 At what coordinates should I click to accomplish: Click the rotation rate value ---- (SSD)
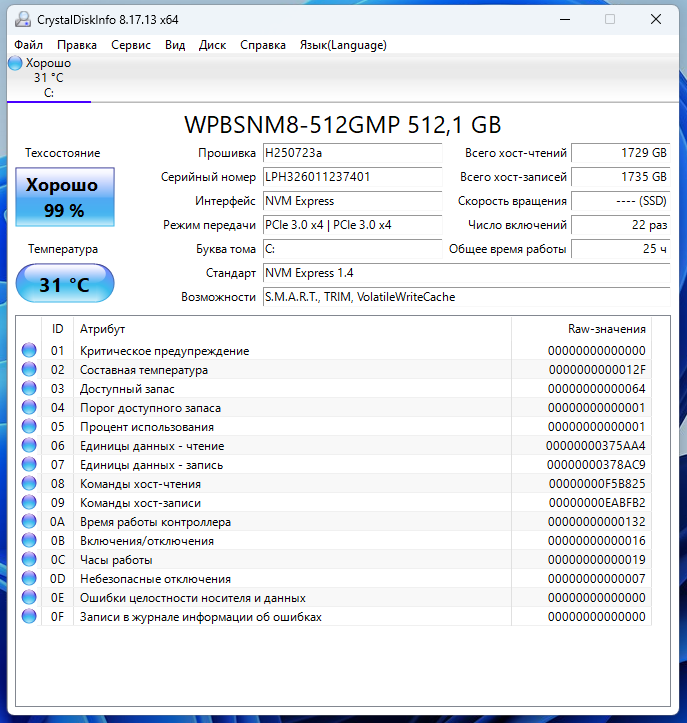(x=620, y=201)
